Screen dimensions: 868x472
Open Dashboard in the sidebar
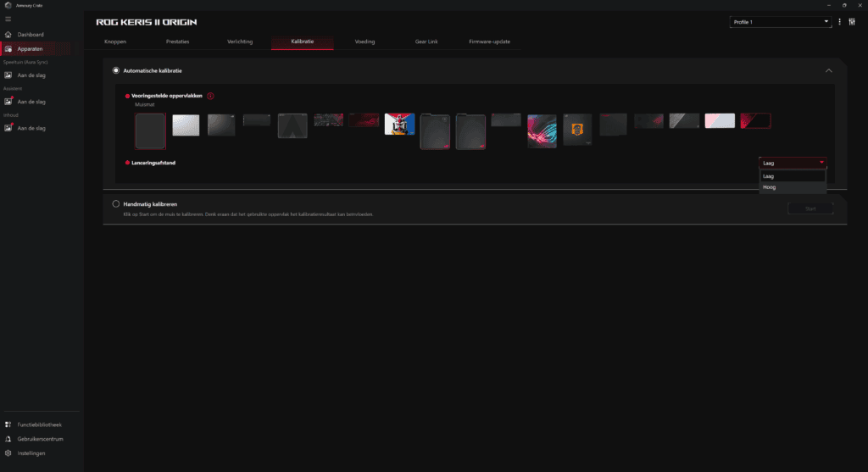click(31, 34)
